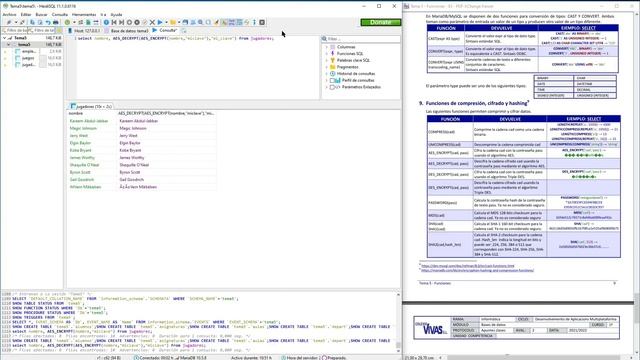Viewport: 640px width, 360px height.
Task: Click the red X cancel icon in toolbar
Action: [152, 22]
